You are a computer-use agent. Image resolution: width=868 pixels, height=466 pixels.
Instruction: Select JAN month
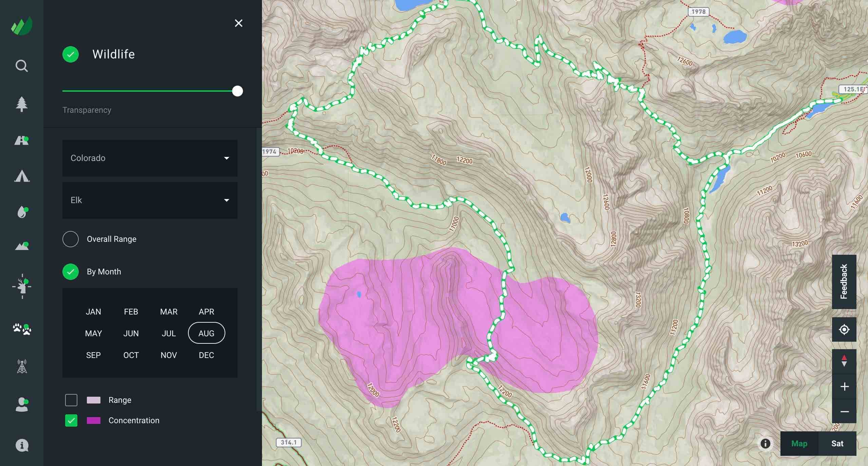(x=93, y=312)
